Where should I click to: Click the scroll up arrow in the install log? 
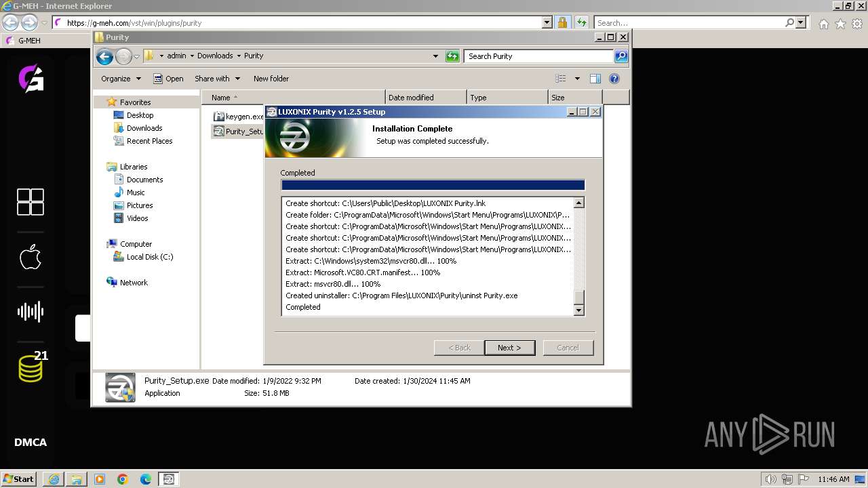(x=578, y=203)
